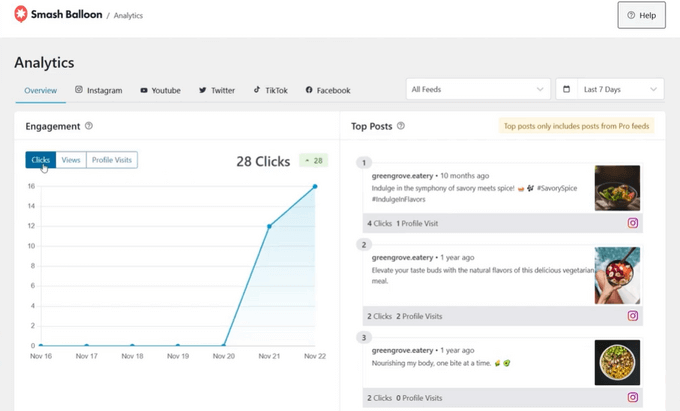Click the Facebook tab icon

(309, 90)
